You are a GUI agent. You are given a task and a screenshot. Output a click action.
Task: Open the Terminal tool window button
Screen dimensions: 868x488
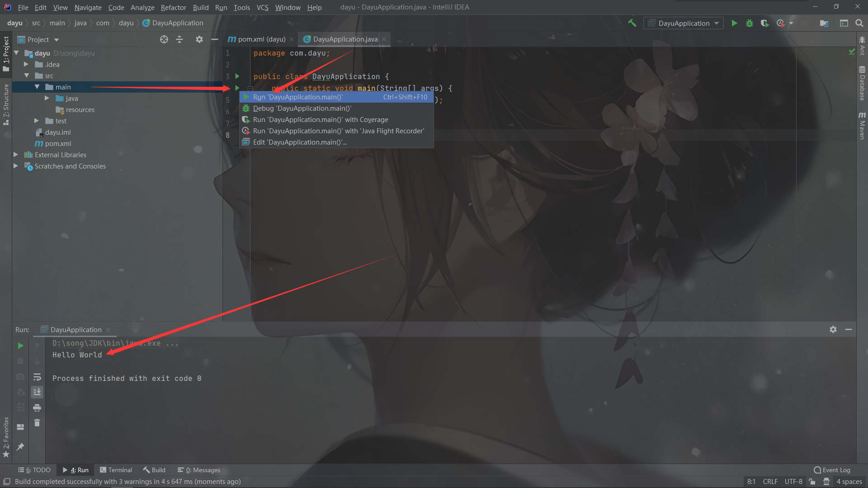[116, 470]
